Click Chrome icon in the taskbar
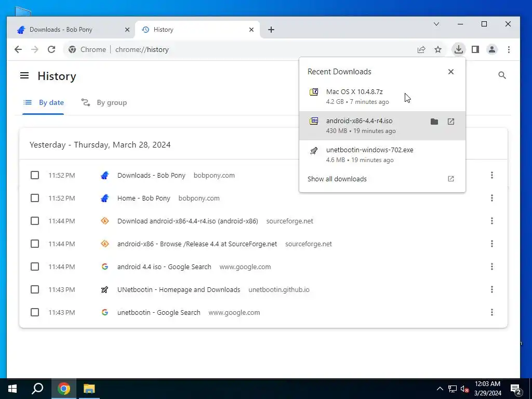The width and height of the screenshot is (532, 399). pos(63,389)
